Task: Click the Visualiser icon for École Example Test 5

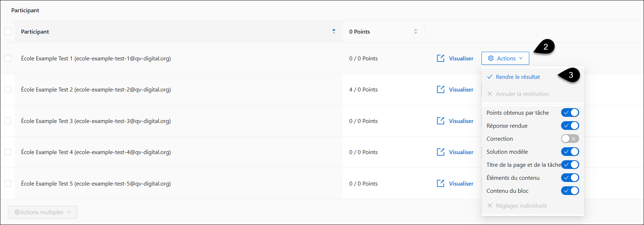Action: point(441,183)
